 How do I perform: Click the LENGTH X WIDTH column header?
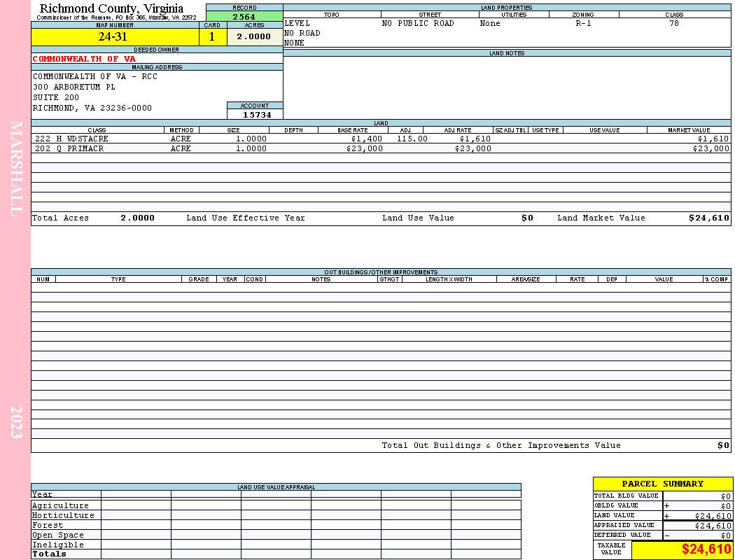pyautogui.click(x=449, y=279)
